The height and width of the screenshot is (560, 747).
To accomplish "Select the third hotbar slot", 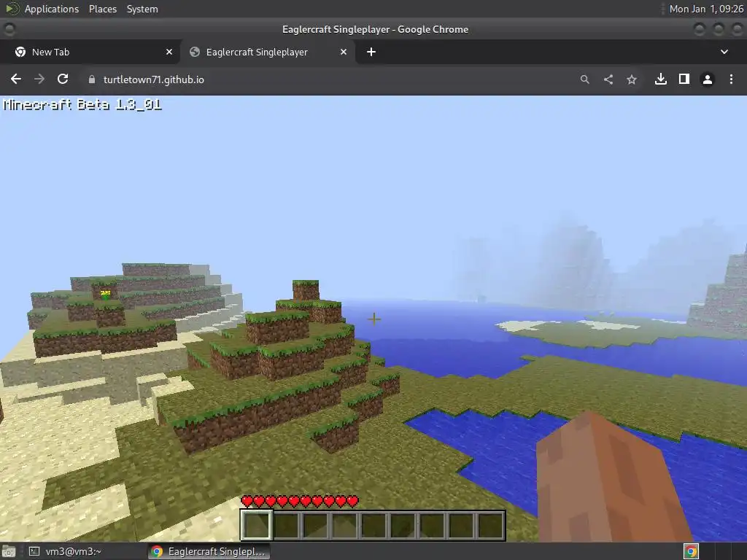I will [315, 525].
